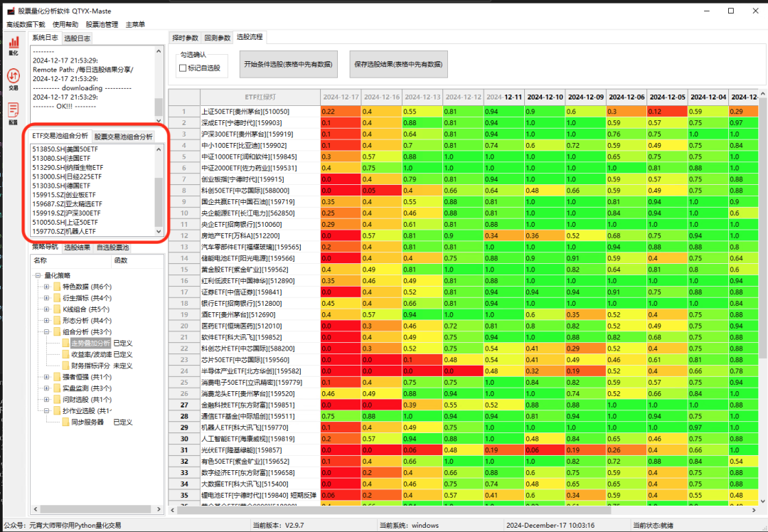The height and width of the screenshot is (532, 768).
Task: Expand the 形态分析 tree node
Action: pyautogui.click(x=46, y=320)
